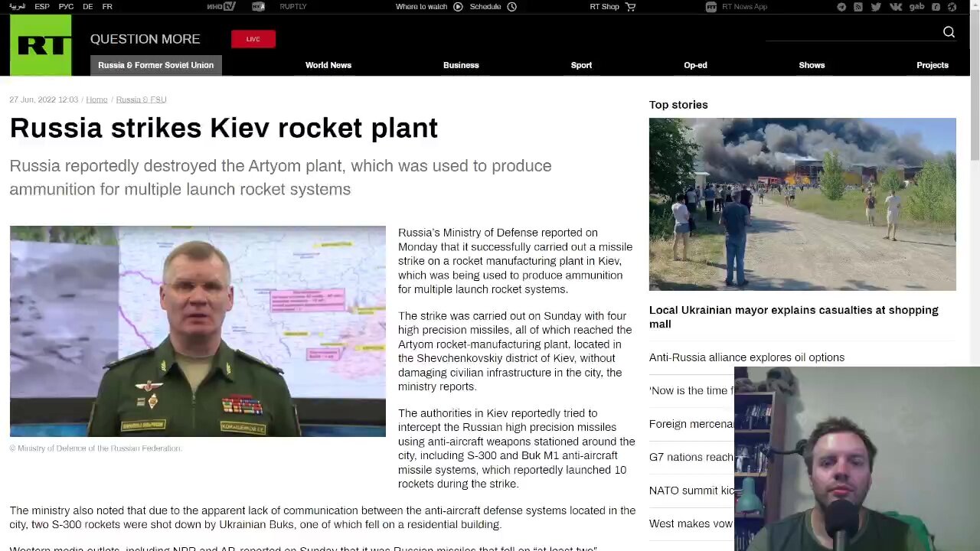Click the RT News App icon
This screenshot has height=551, width=980.
(x=711, y=7)
